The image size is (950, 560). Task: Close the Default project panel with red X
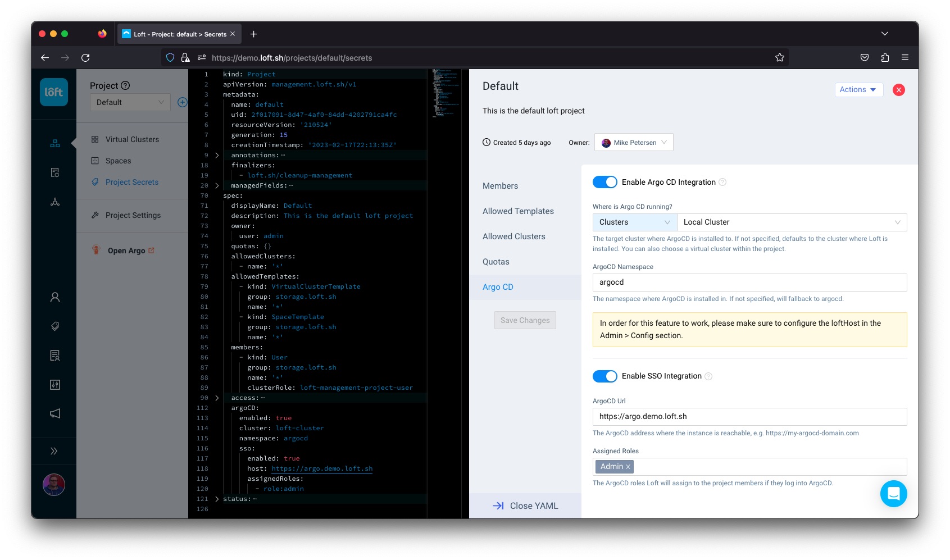click(899, 90)
